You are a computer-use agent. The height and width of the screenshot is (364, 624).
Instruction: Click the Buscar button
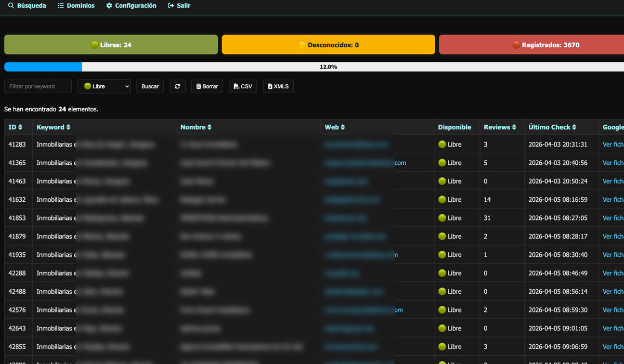150,86
